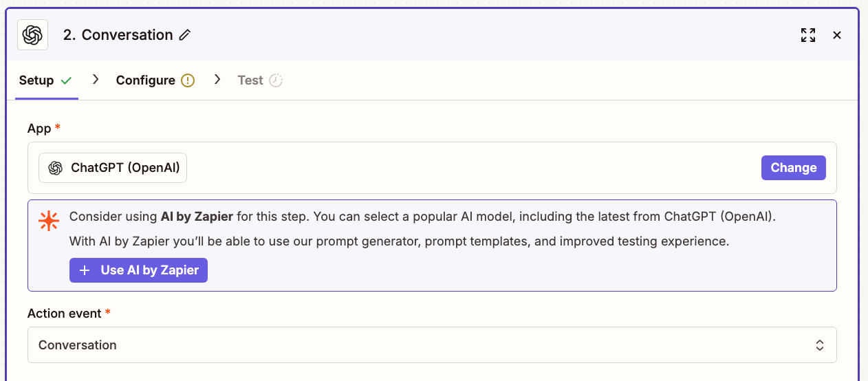
Task: Expand the panel with the fullscreen icon
Action: click(808, 35)
